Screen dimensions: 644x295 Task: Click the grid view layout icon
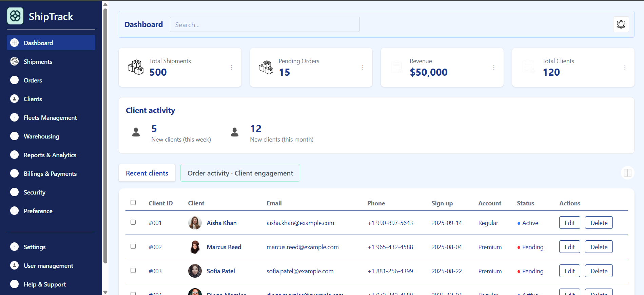[x=627, y=173]
